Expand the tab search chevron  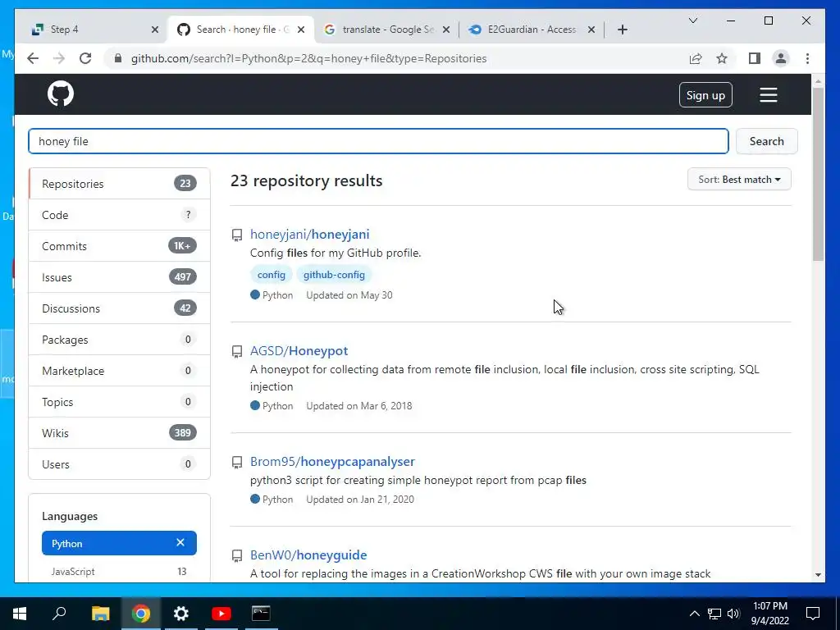pos(692,21)
